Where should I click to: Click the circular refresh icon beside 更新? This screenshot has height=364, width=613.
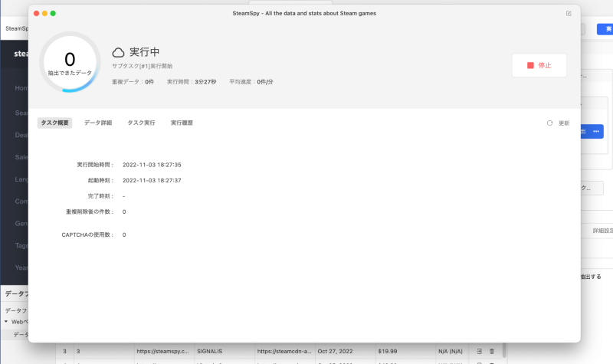click(549, 123)
